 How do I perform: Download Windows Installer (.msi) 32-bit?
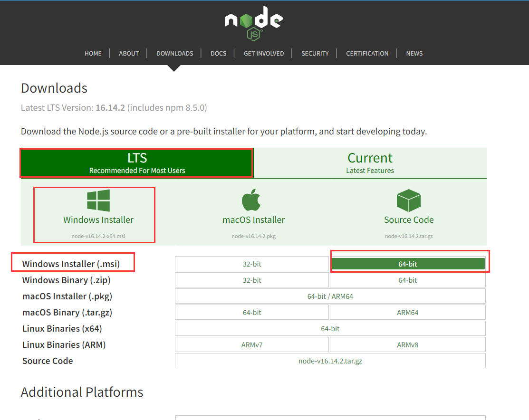[252, 264]
